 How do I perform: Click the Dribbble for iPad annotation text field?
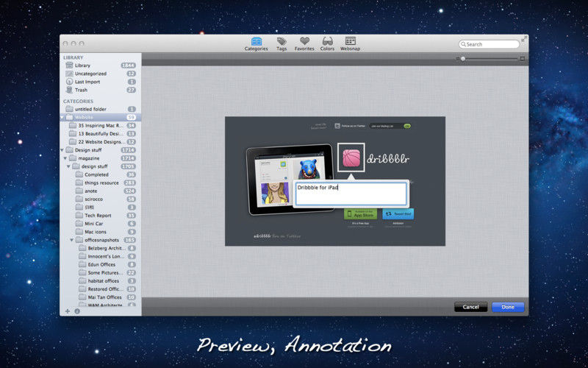point(350,194)
